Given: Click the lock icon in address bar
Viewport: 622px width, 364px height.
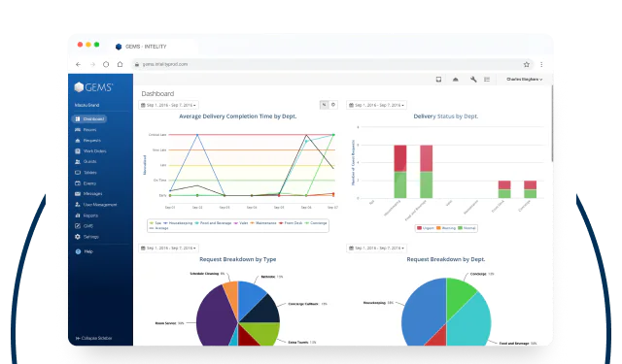Looking at the screenshot, I should pyautogui.click(x=137, y=64).
